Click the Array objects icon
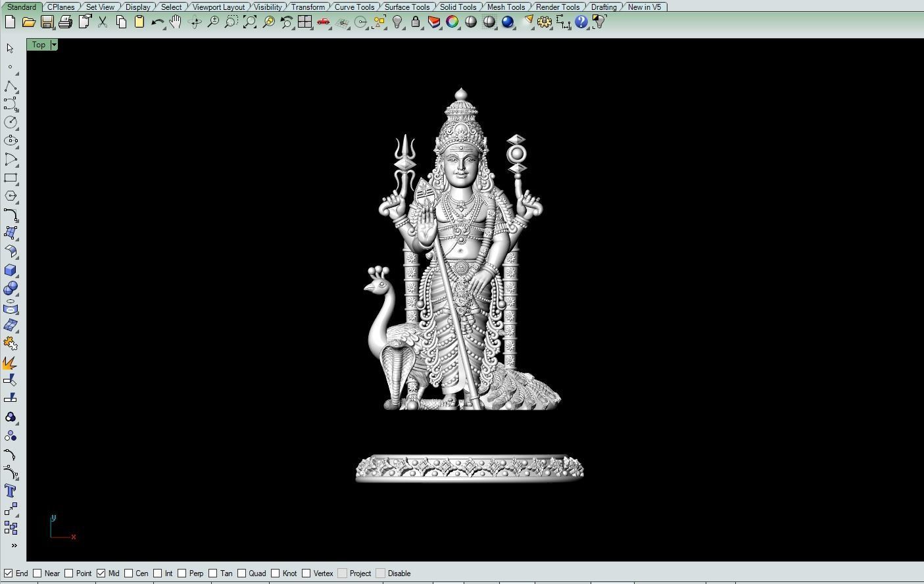 pyautogui.click(x=11, y=527)
